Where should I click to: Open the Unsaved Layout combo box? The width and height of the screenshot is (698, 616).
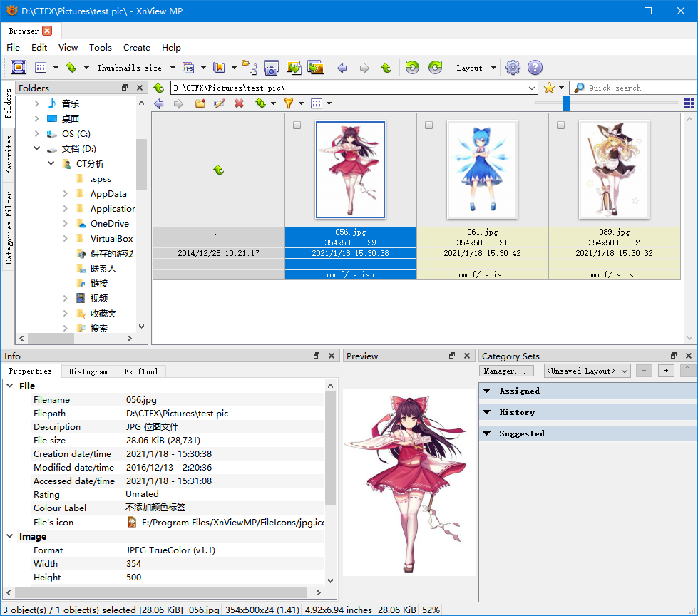click(x=587, y=371)
